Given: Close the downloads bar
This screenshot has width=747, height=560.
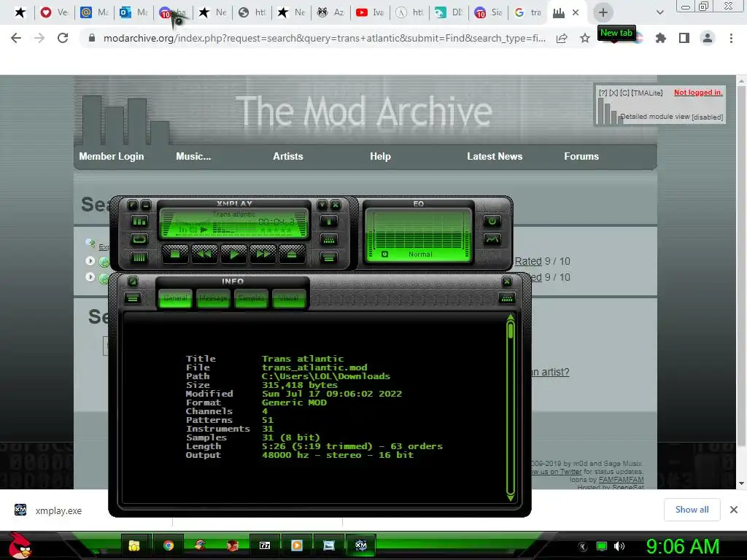Looking at the screenshot, I should point(734,510).
